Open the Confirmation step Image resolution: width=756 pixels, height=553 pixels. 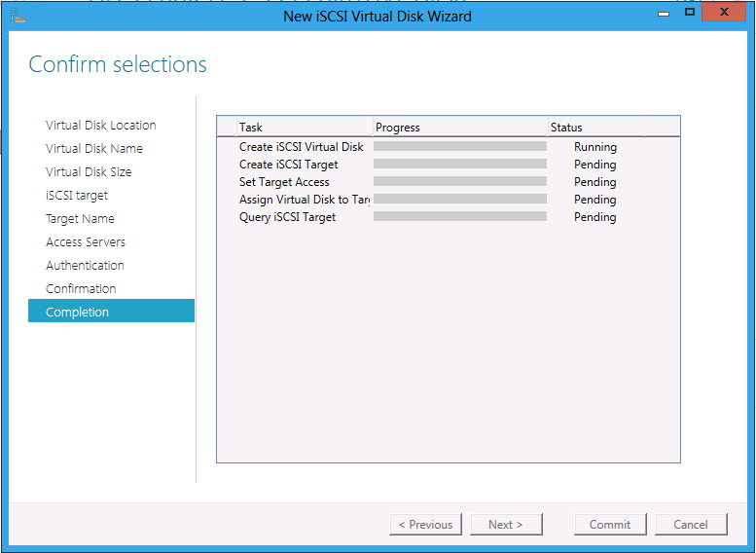81,288
